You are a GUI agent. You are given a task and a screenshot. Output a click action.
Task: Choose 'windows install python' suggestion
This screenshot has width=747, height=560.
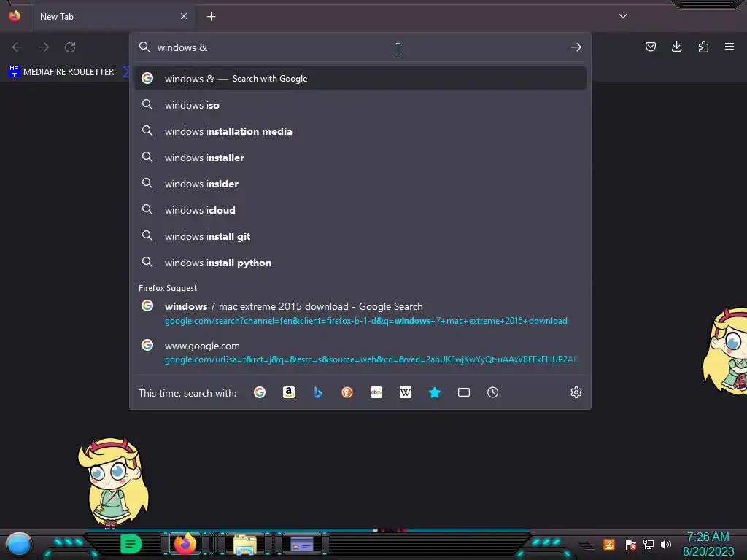[360, 262]
